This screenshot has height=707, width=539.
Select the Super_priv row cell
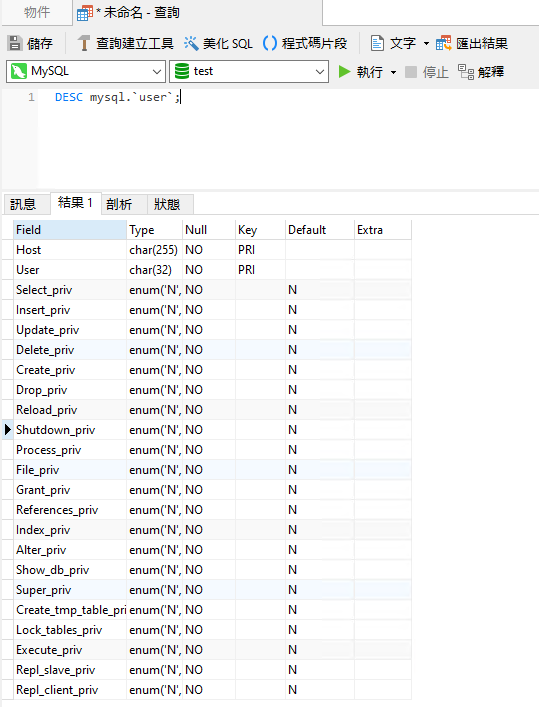point(70,590)
